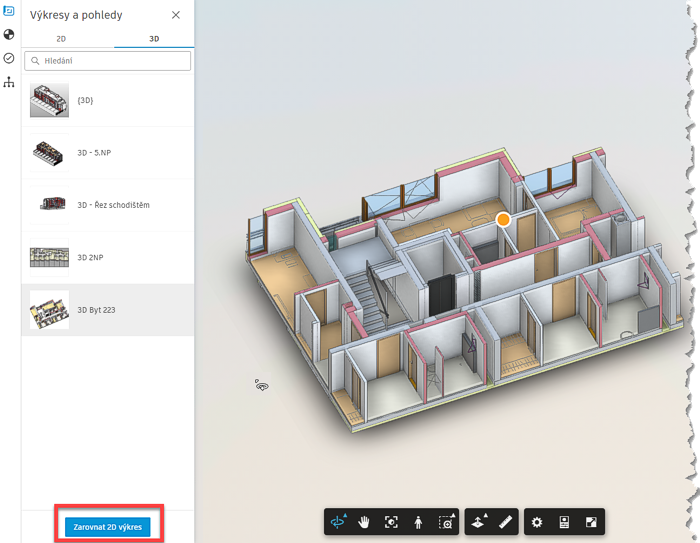
Task: Open viewer Settings gear
Action: click(x=537, y=522)
